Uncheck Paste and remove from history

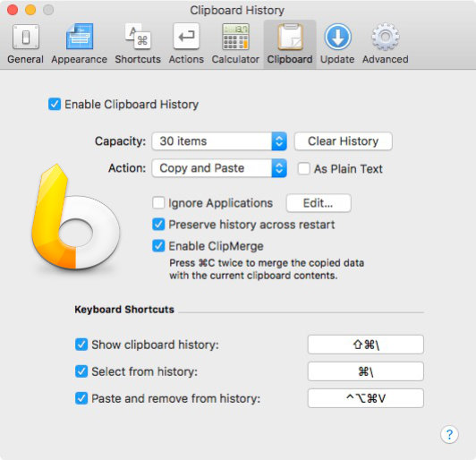coord(81,398)
